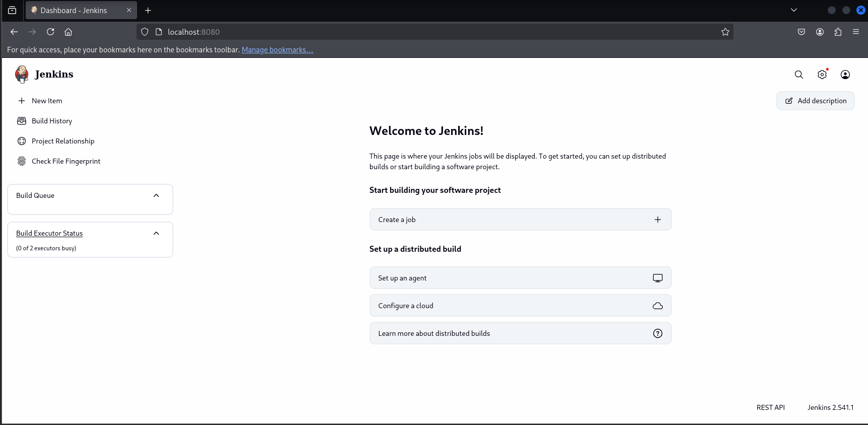Reload the page with browser refresh icon
The width and height of the screenshot is (868, 425).
[50, 32]
